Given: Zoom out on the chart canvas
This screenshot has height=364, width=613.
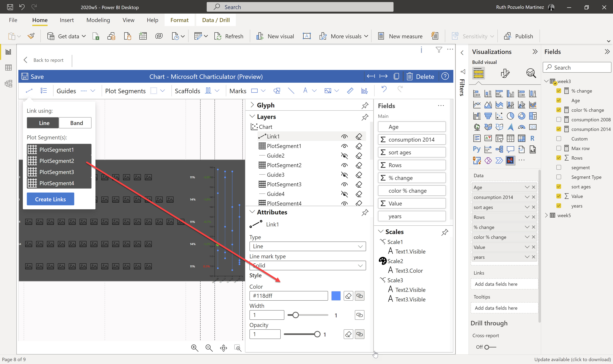Looking at the screenshot, I should point(209,348).
